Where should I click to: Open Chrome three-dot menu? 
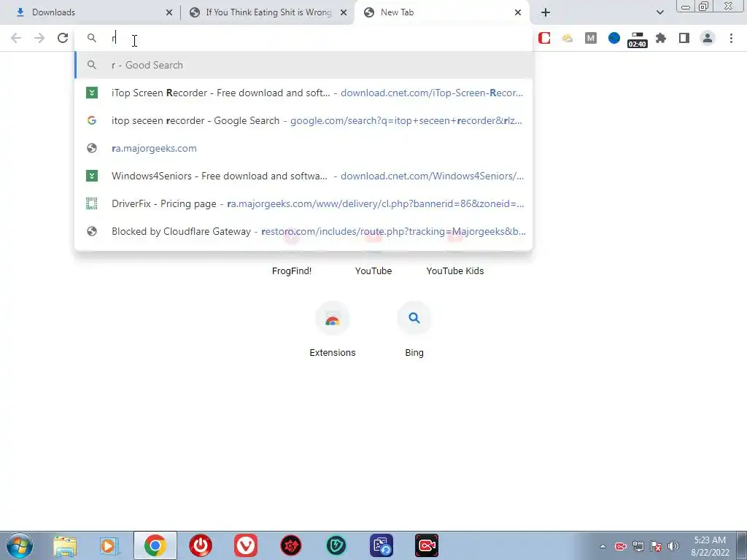click(731, 38)
